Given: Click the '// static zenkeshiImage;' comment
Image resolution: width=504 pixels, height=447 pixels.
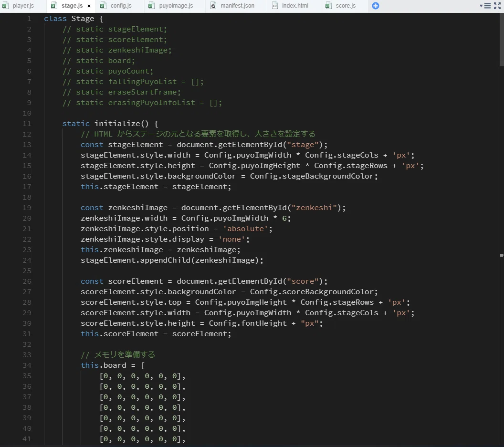Looking at the screenshot, I should pos(117,50).
